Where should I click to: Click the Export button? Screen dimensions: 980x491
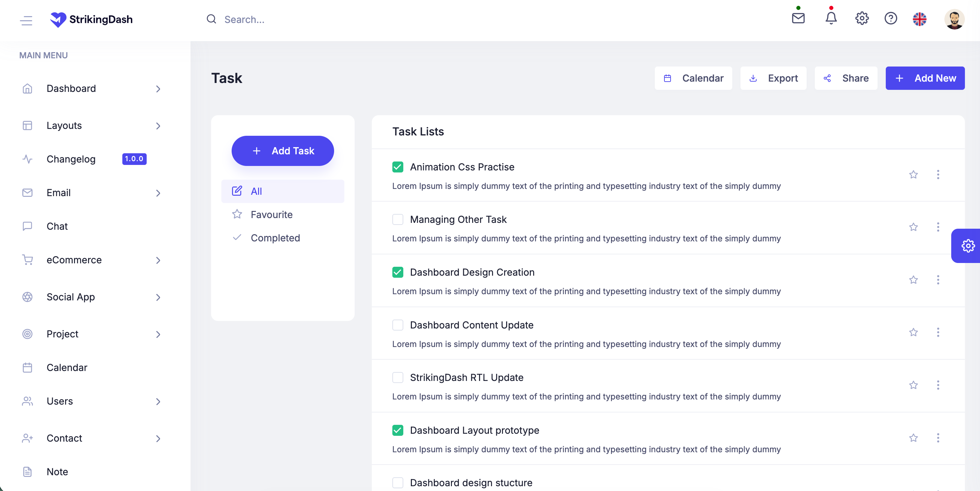click(x=773, y=79)
